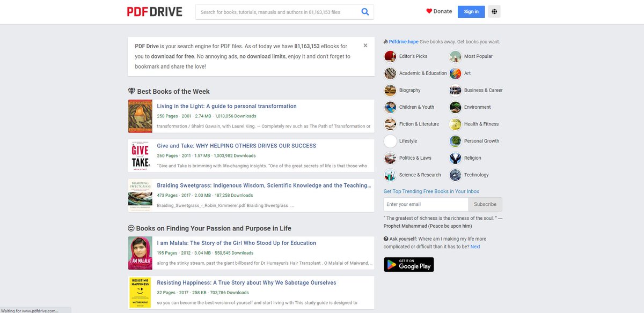Screen dimensions: 644x313
Task: Select the Lifestyle category label
Action: pyautogui.click(x=408, y=141)
